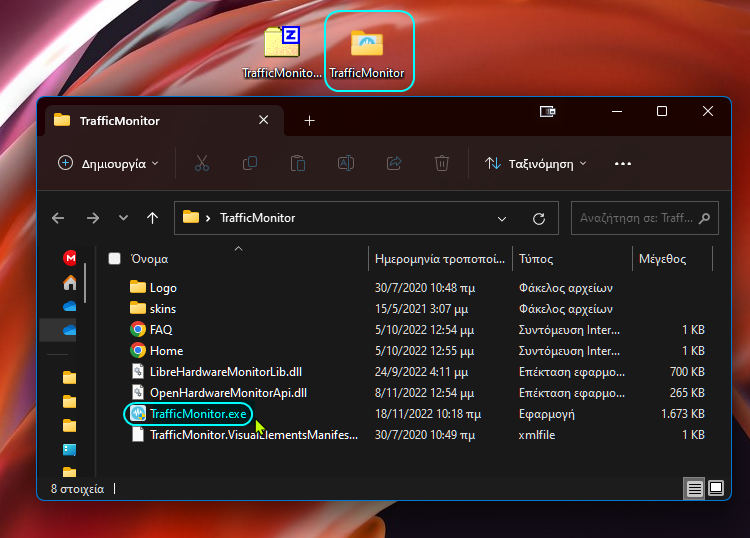This screenshot has width=750, height=538.
Task: Sort by Ημερομηνία τροποποίησης column header
Action: click(440, 259)
